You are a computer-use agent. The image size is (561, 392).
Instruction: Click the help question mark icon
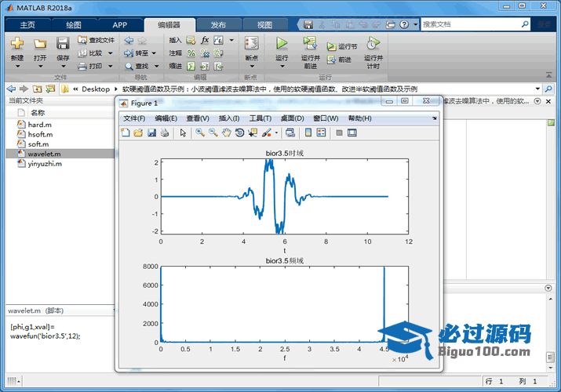tap(404, 24)
